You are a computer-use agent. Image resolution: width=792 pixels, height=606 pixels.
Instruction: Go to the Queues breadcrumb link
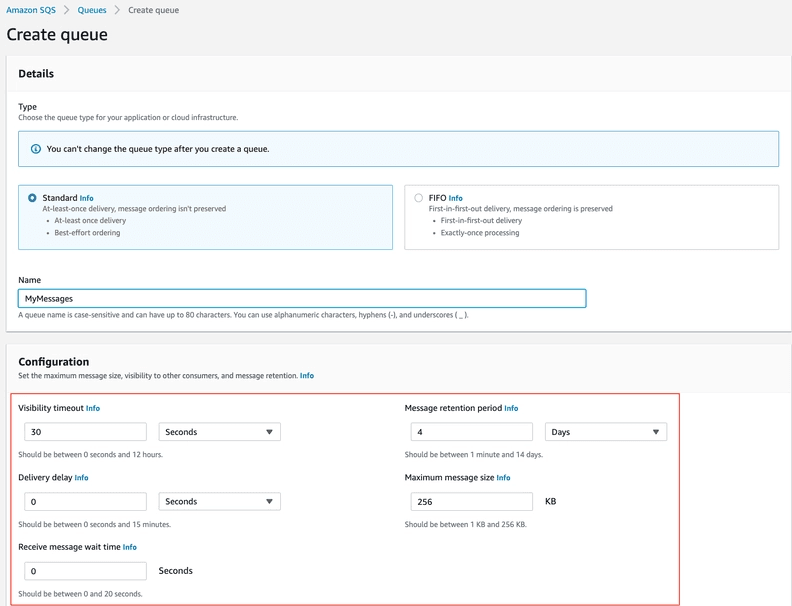click(92, 10)
